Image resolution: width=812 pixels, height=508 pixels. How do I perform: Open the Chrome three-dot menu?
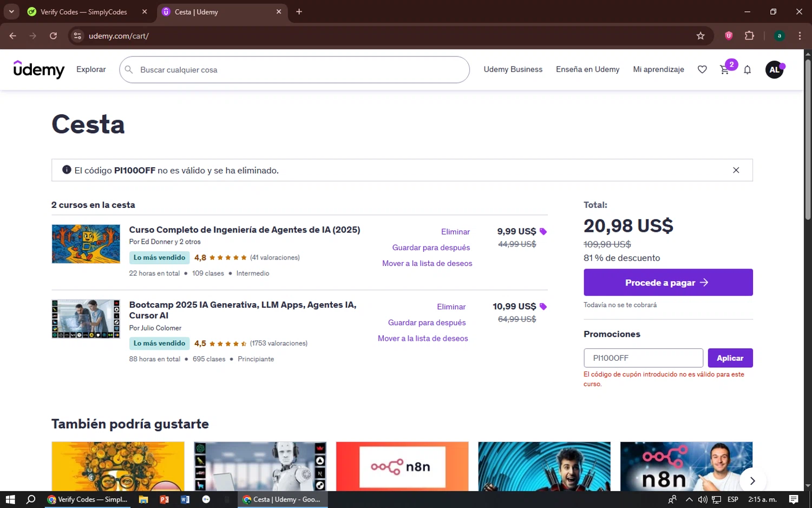[x=800, y=36]
